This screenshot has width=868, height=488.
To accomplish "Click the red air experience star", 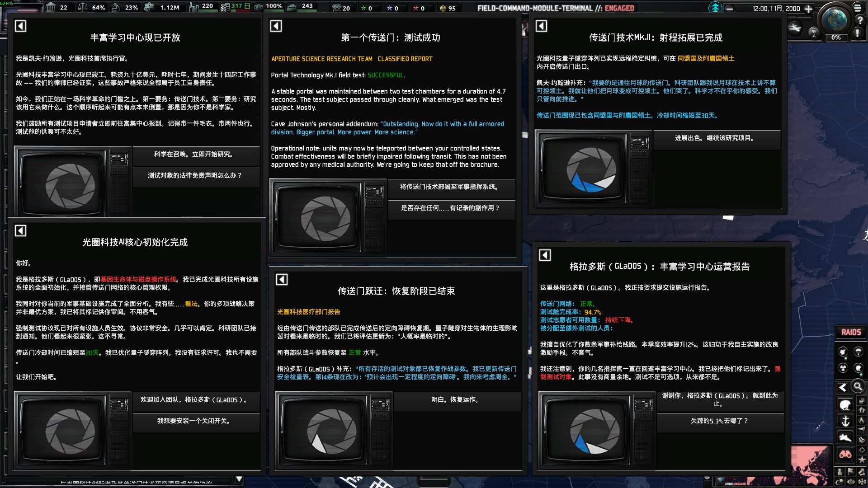I will 416,8.
